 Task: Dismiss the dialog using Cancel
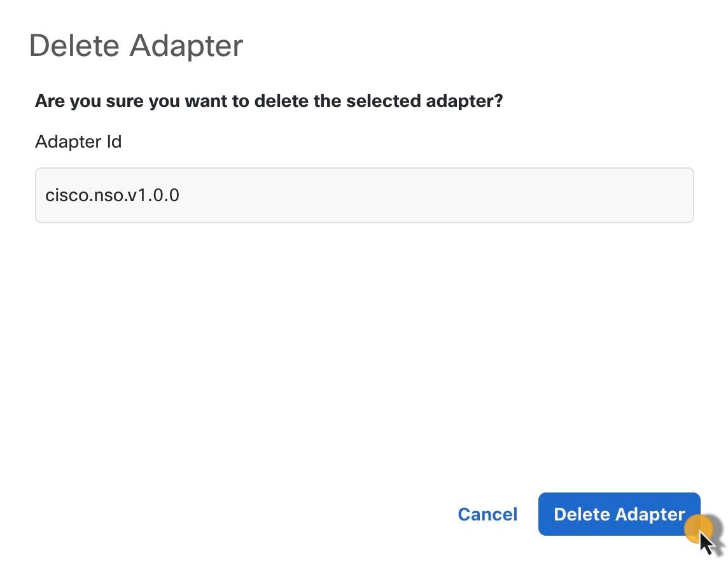click(487, 514)
